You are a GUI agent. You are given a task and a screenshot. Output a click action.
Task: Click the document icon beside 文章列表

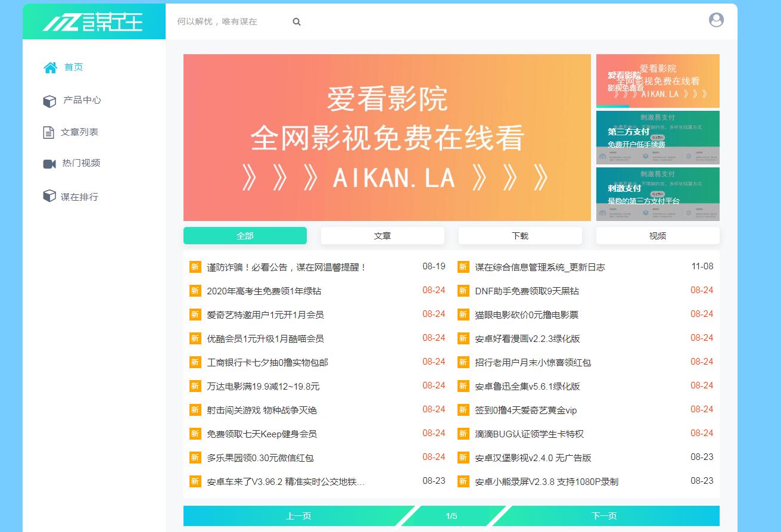[x=48, y=132]
